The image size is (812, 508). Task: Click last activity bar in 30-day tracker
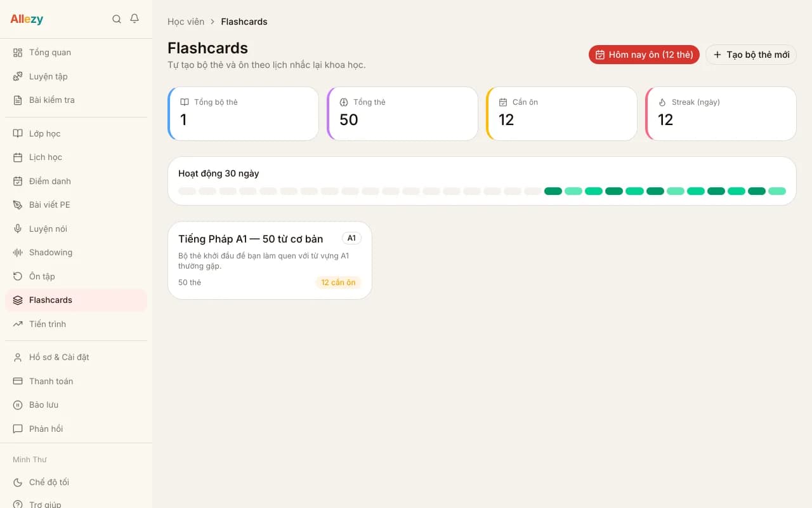coord(777,191)
